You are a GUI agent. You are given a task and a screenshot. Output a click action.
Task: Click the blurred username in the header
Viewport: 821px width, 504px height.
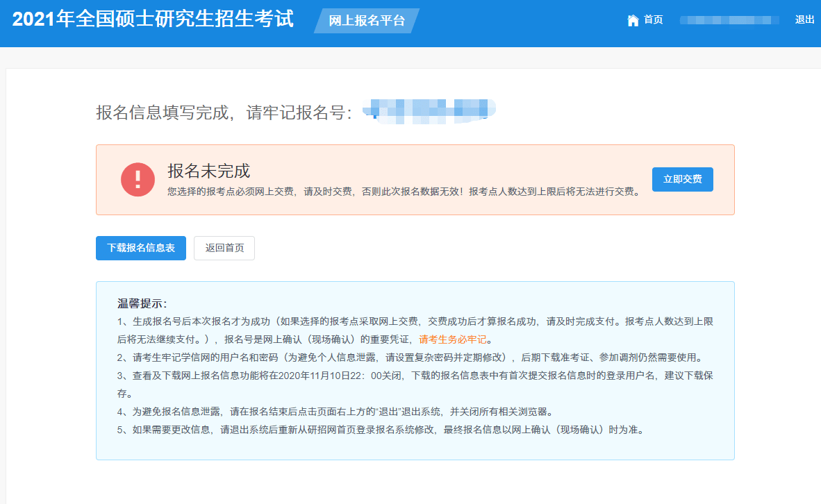coord(729,20)
